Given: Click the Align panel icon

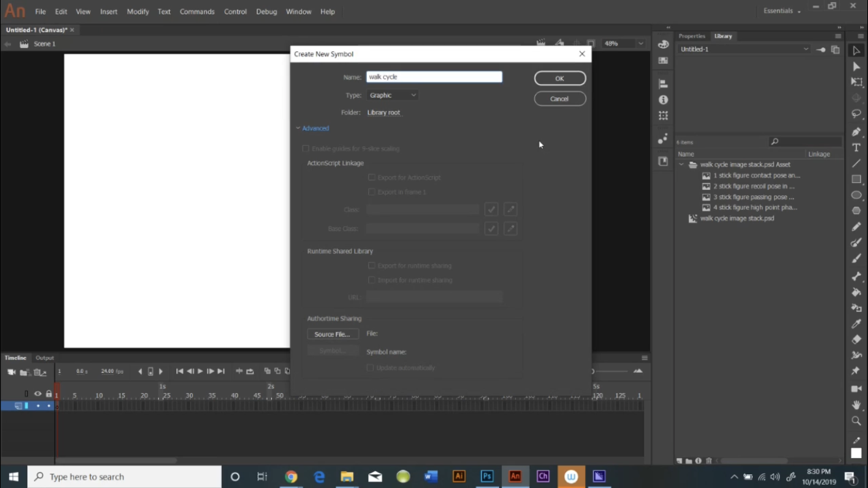Looking at the screenshot, I should [663, 83].
